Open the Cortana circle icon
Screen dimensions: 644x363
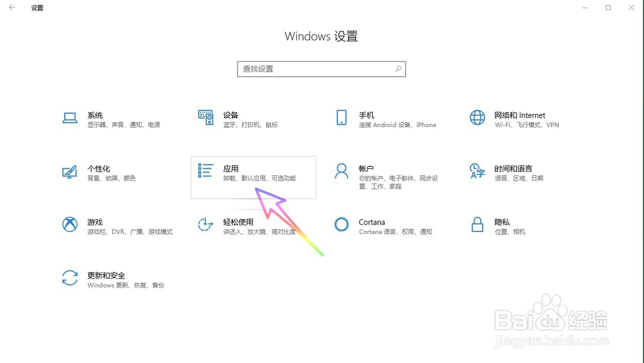click(x=341, y=224)
